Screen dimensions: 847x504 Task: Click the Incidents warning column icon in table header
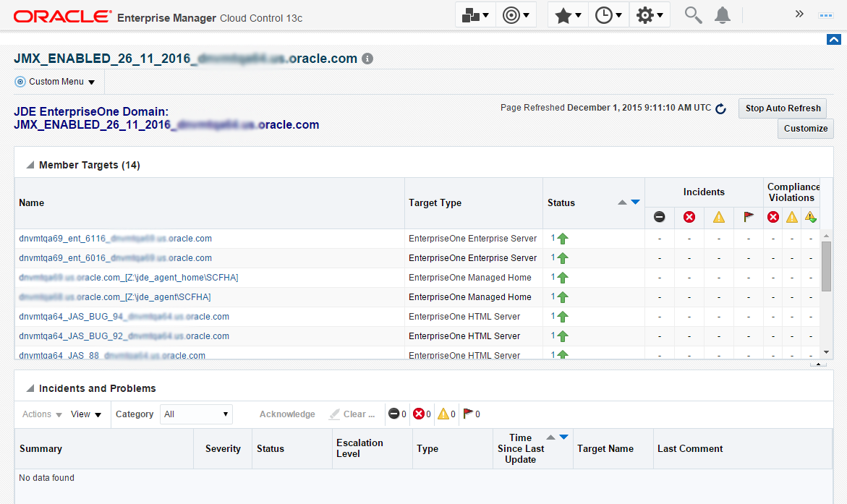point(719,217)
